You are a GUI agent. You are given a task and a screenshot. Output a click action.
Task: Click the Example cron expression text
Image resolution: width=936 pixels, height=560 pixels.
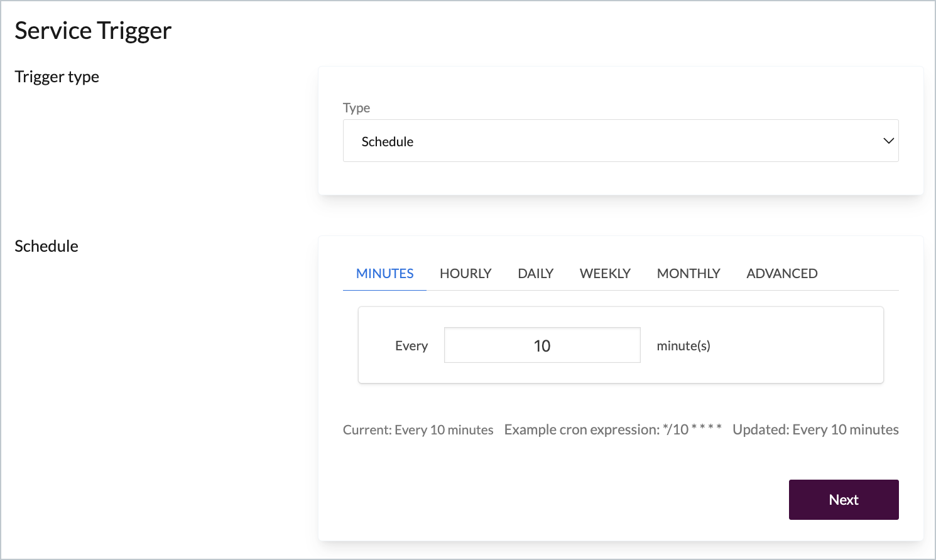(612, 430)
